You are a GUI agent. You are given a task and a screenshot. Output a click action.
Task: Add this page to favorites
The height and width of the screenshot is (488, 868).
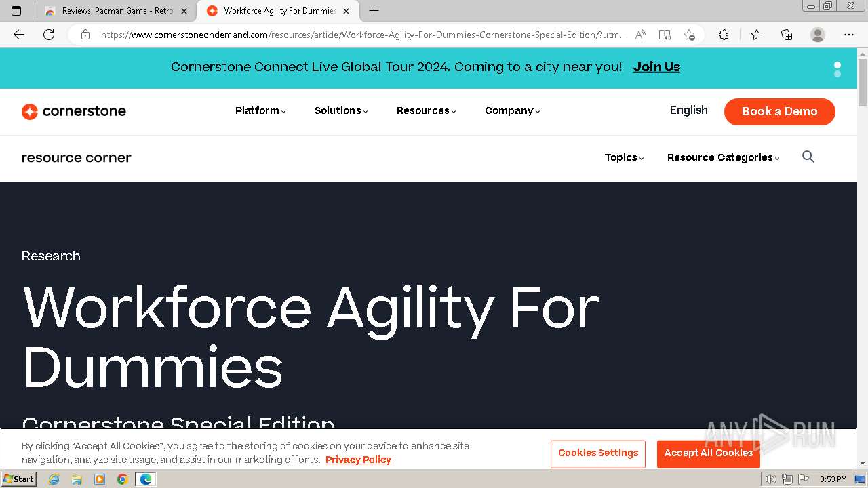(690, 35)
